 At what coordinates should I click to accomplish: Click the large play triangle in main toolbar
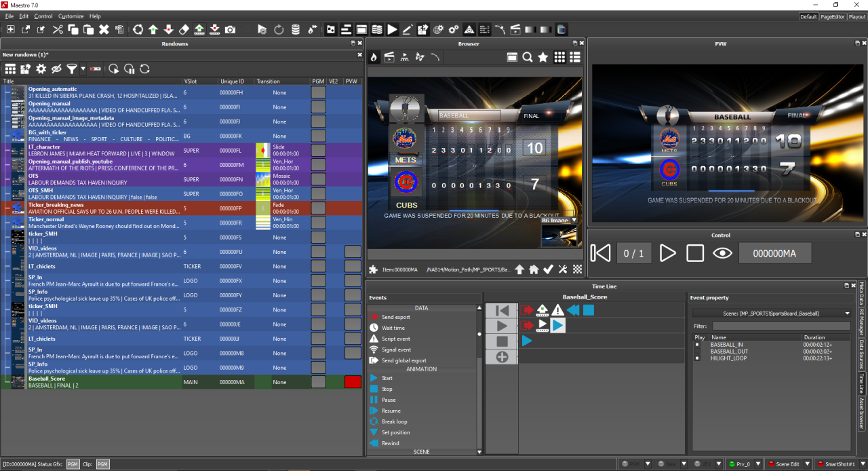[x=393, y=29]
